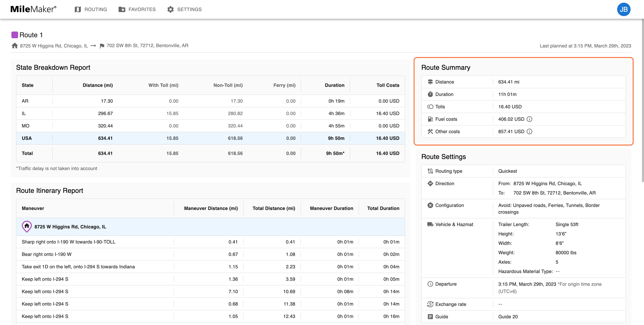The image size is (644, 325).
Task: Click the destination flag icon
Action: coord(102,46)
